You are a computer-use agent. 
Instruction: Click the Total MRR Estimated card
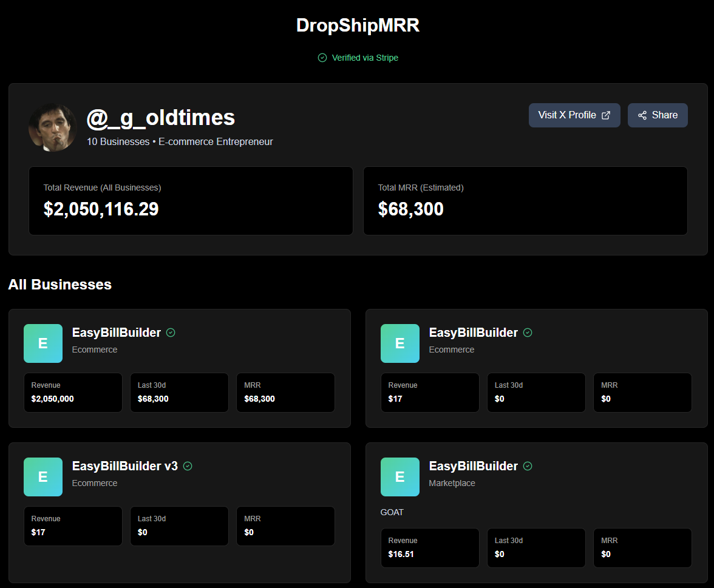pyautogui.click(x=525, y=201)
